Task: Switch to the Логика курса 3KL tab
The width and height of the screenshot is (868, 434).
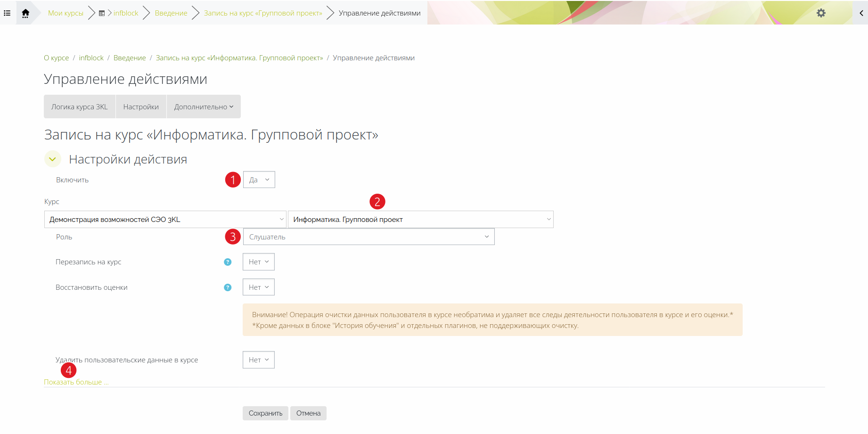Action: pyautogui.click(x=80, y=107)
